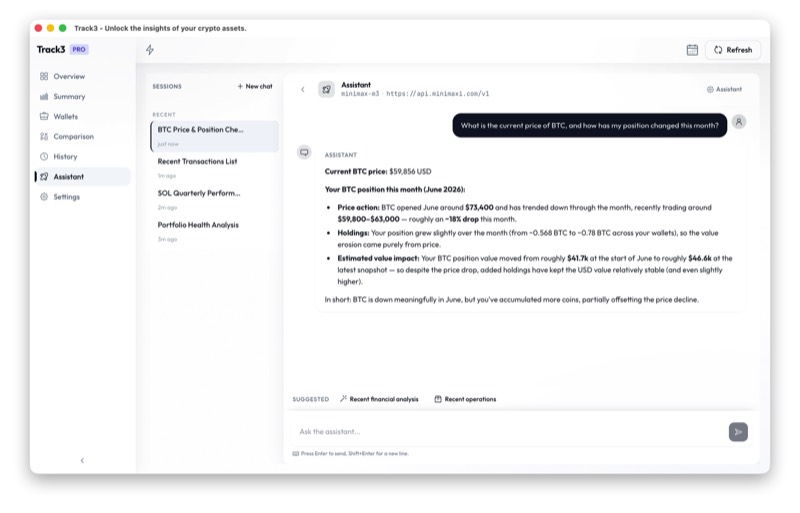Viewport: 800px width, 513px height.
Task: Click the user avatar icon beside question
Action: (739, 122)
